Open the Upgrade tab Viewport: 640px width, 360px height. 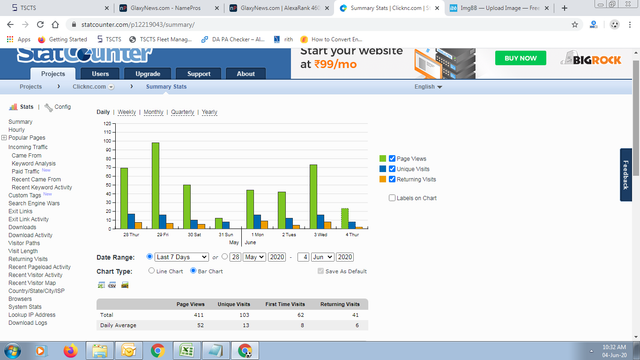(148, 73)
